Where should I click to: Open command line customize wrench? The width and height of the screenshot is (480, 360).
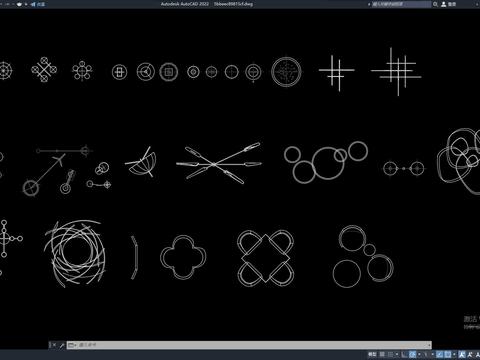tap(62, 345)
